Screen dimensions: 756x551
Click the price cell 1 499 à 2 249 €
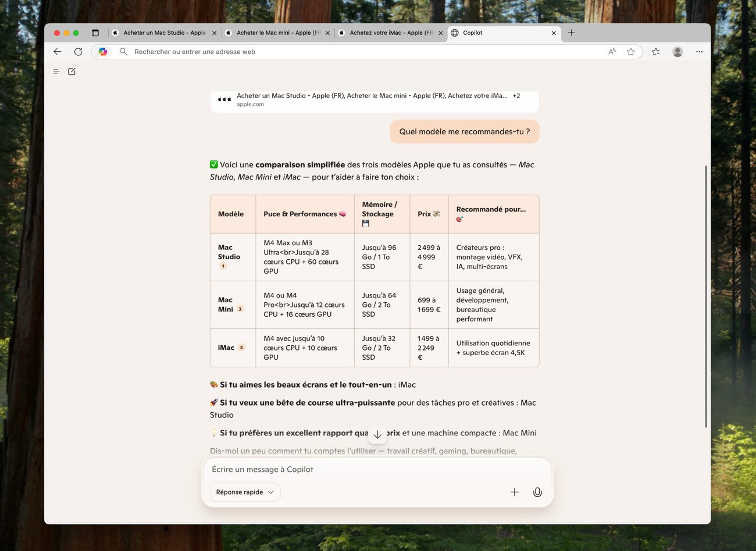[429, 348]
